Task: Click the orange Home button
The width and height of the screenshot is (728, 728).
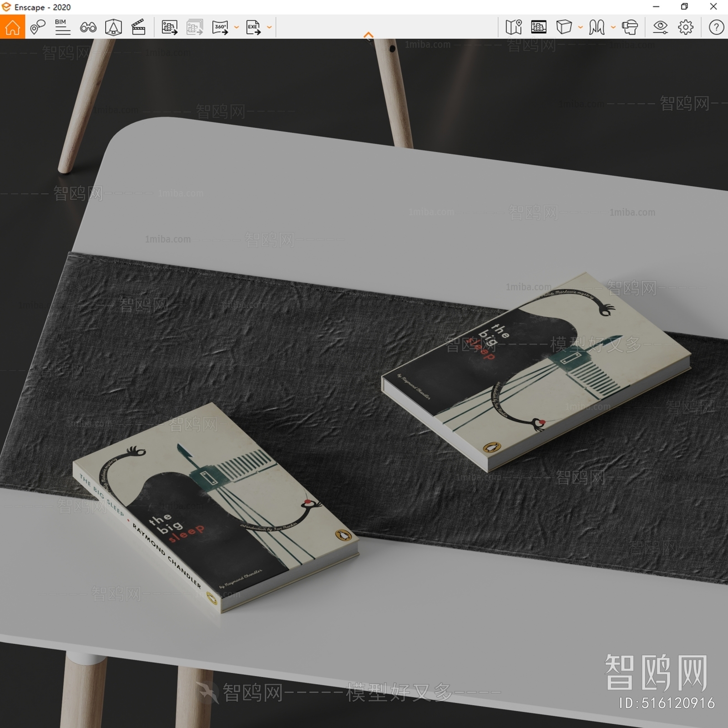Action: [12, 27]
